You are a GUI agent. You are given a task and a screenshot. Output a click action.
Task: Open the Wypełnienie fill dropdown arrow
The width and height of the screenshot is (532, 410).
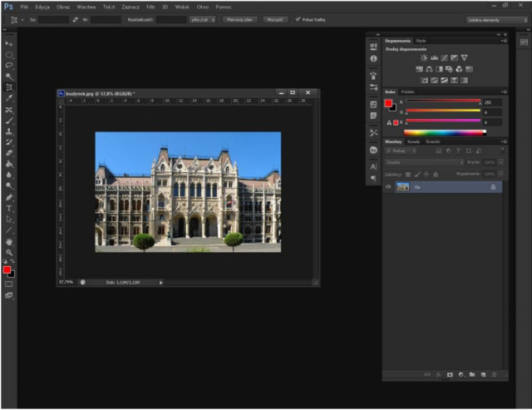click(x=500, y=174)
